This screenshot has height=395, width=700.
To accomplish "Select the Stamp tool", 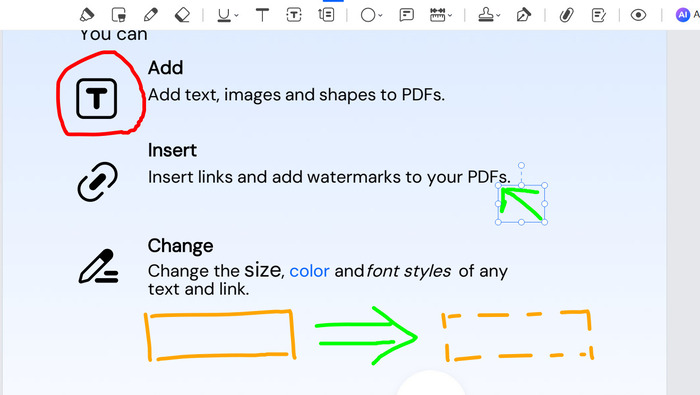I will pyautogui.click(x=486, y=15).
